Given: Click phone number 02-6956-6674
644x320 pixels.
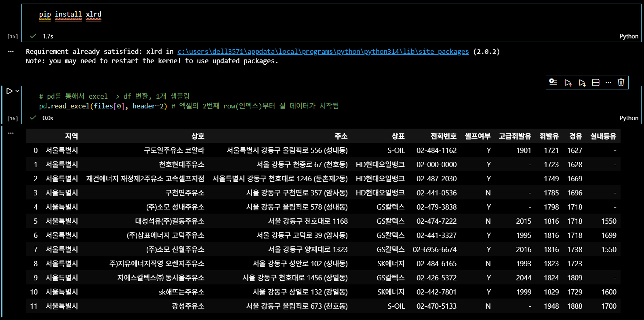Looking at the screenshot, I should coord(435,250).
